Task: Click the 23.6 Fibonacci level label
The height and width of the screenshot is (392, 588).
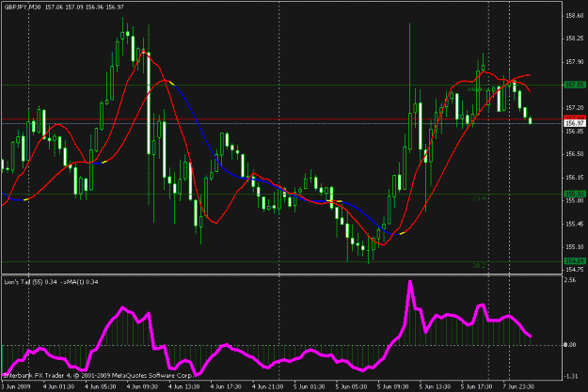Action: [x=478, y=198]
